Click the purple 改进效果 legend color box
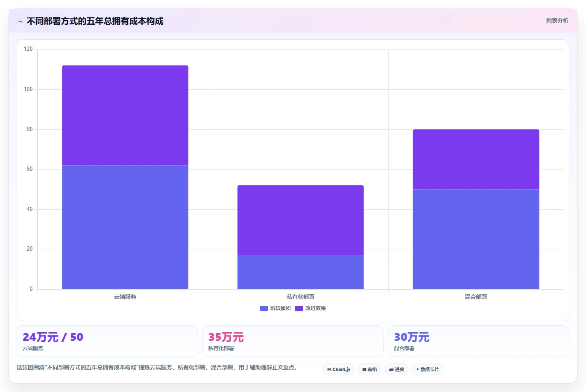Screen dimensions: 586x392 coord(299,308)
